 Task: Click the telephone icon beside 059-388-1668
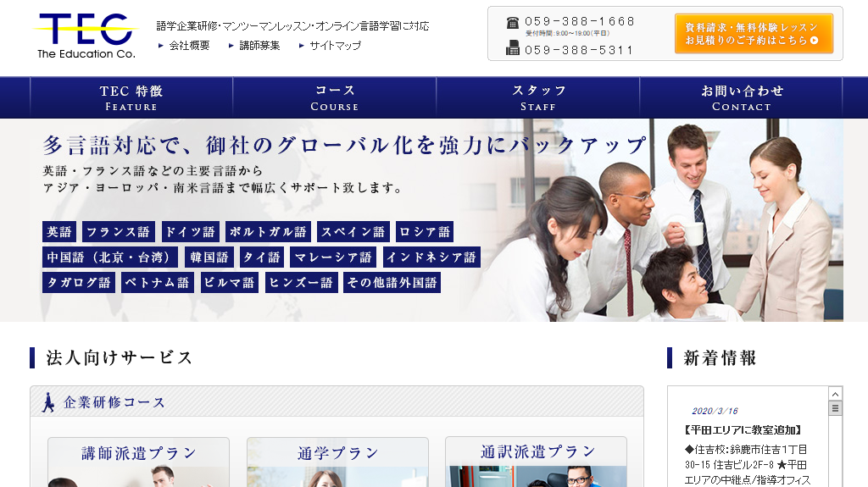point(513,23)
